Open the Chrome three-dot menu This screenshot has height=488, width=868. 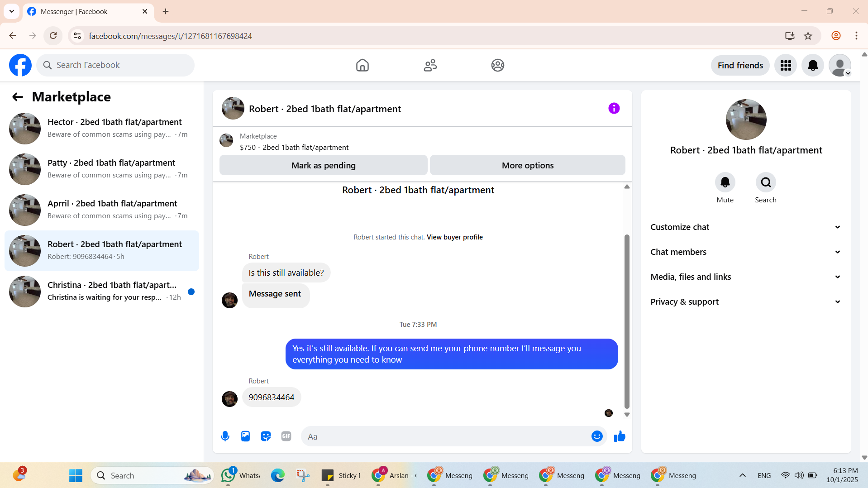click(x=856, y=36)
